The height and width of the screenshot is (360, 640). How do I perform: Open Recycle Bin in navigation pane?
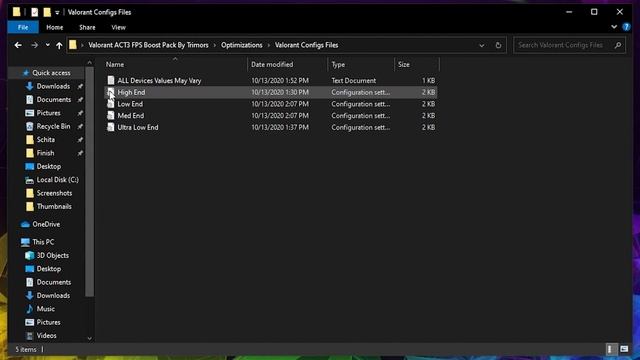[x=53, y=127]
